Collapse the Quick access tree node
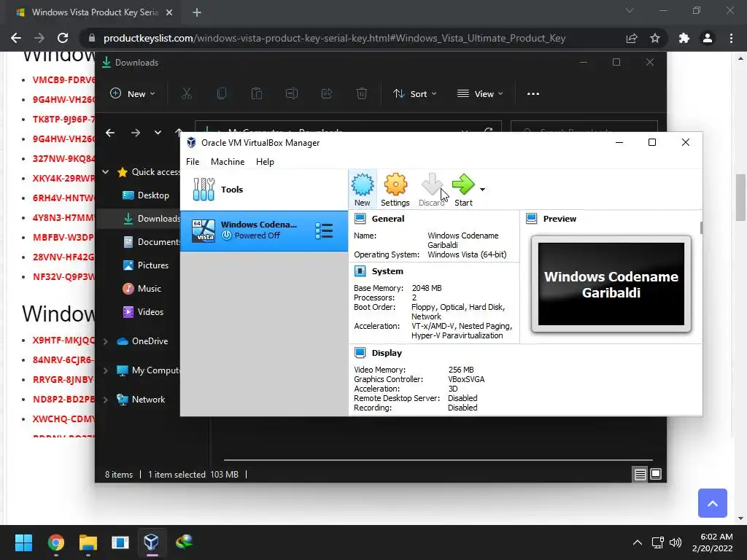 (105, 172)
